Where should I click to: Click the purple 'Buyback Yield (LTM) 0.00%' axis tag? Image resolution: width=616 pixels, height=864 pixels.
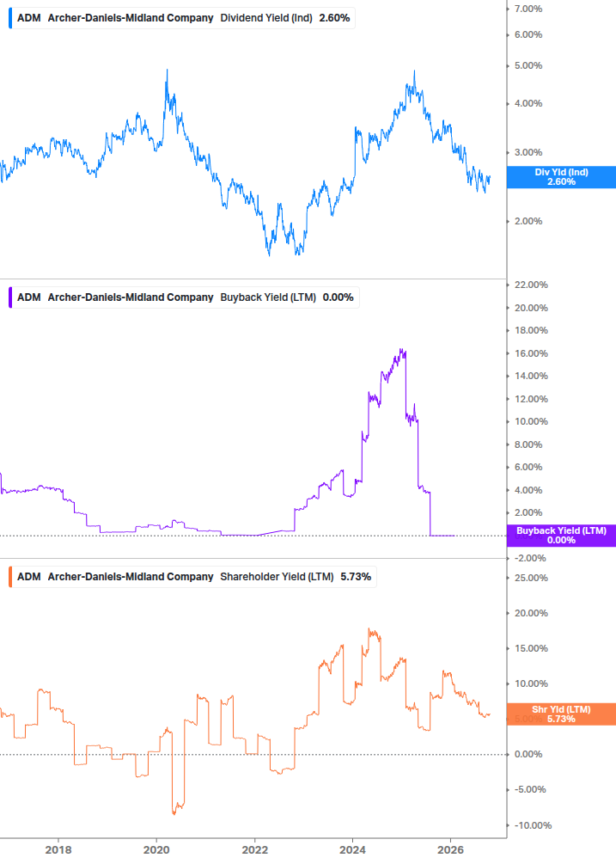pyautogui.click(x=561, y=536)
